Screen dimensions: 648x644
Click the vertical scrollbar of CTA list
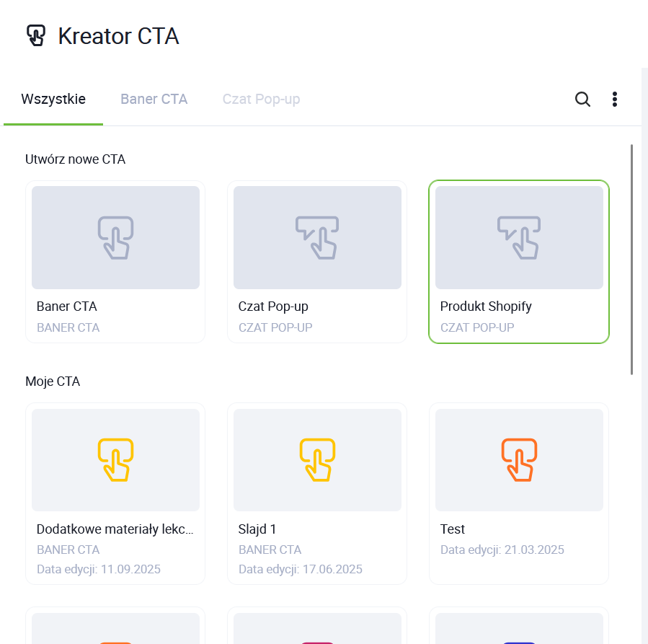631,260
